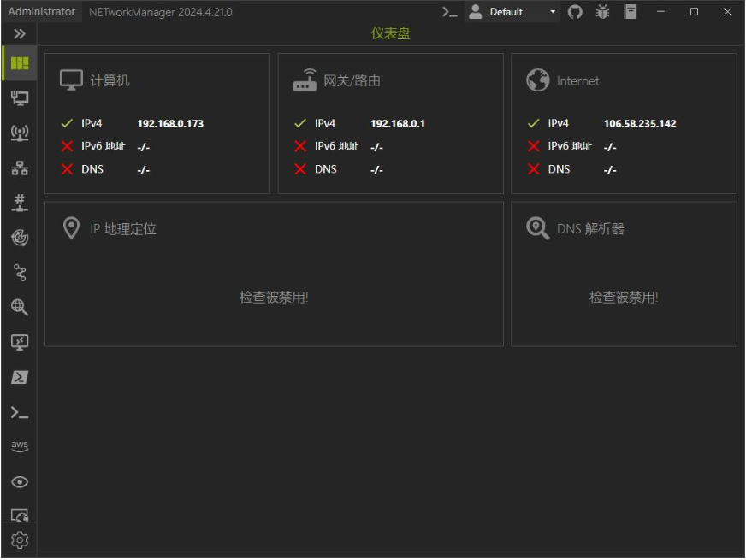Click IPv6 地址 label in Internet card

point(570,146)
